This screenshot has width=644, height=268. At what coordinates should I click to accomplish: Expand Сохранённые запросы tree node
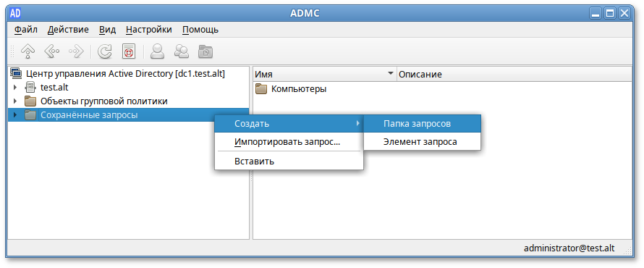click(14, 115)
